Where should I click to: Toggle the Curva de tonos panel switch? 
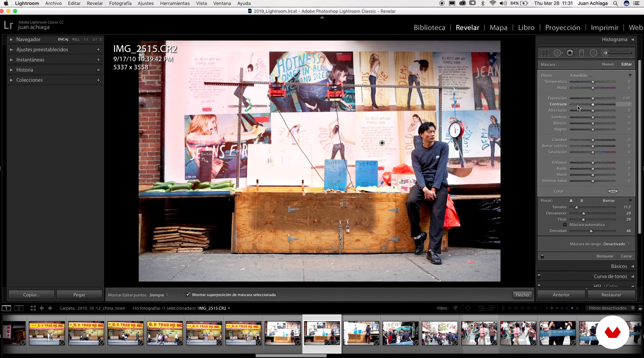539,276
